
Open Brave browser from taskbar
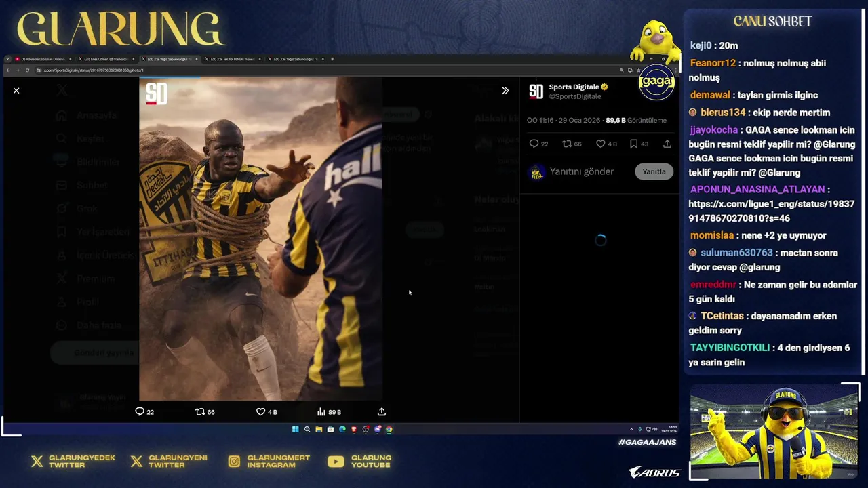click(x=353, y=429)
